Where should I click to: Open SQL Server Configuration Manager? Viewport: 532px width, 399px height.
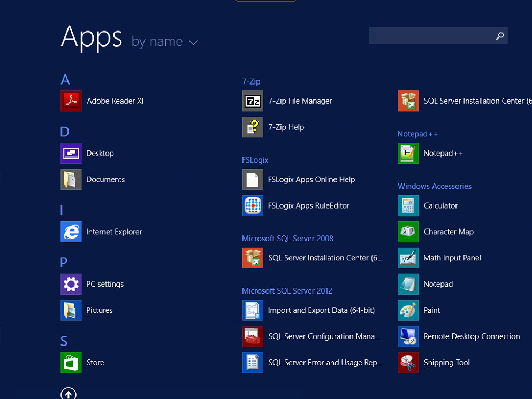click(311, 336)
